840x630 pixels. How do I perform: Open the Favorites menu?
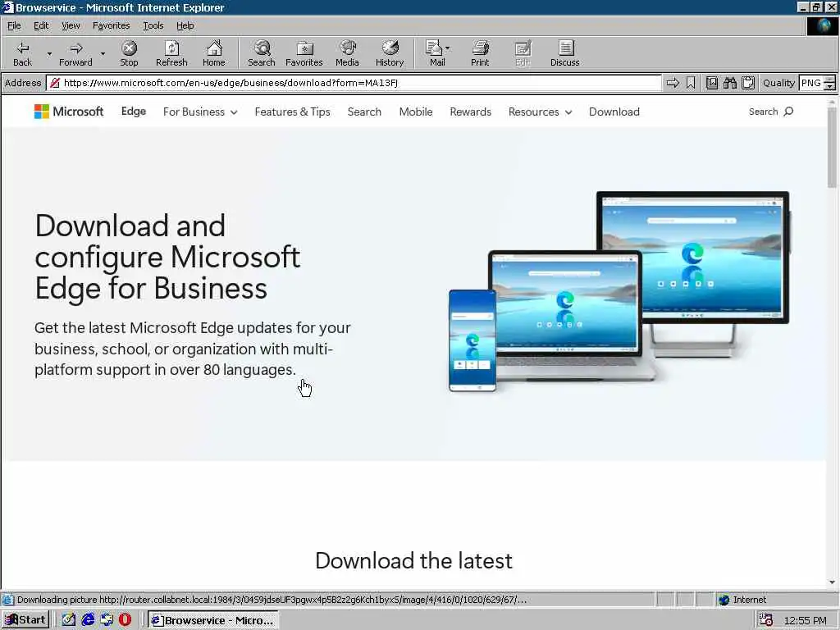(x=111, y=25)
